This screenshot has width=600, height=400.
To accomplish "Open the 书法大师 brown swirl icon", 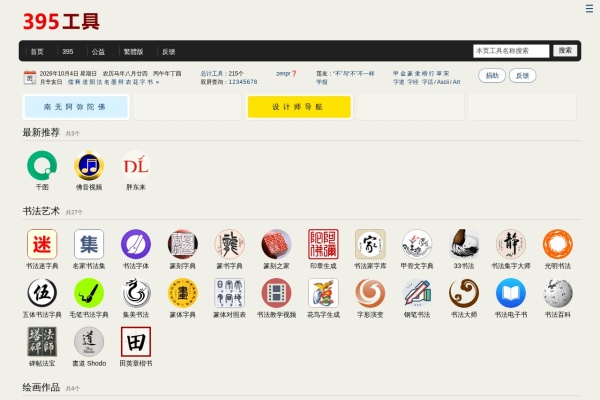I will (x=464, y=293).
